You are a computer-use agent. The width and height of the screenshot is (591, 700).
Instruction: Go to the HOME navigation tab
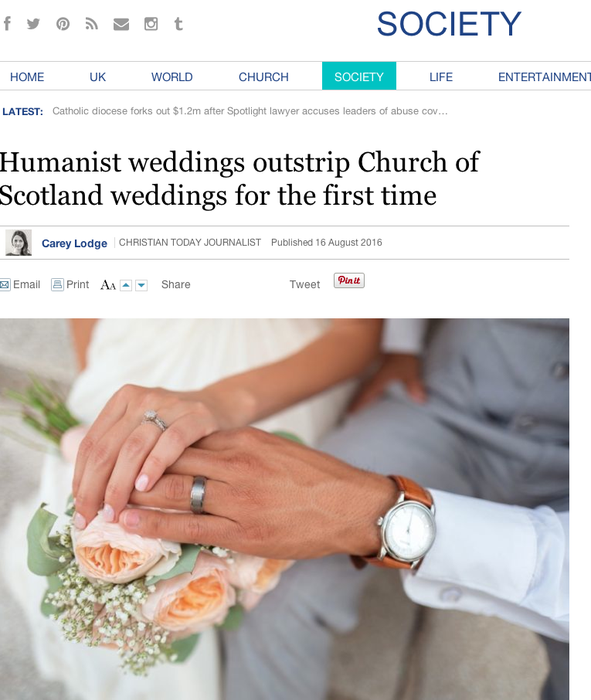[27, 76]
